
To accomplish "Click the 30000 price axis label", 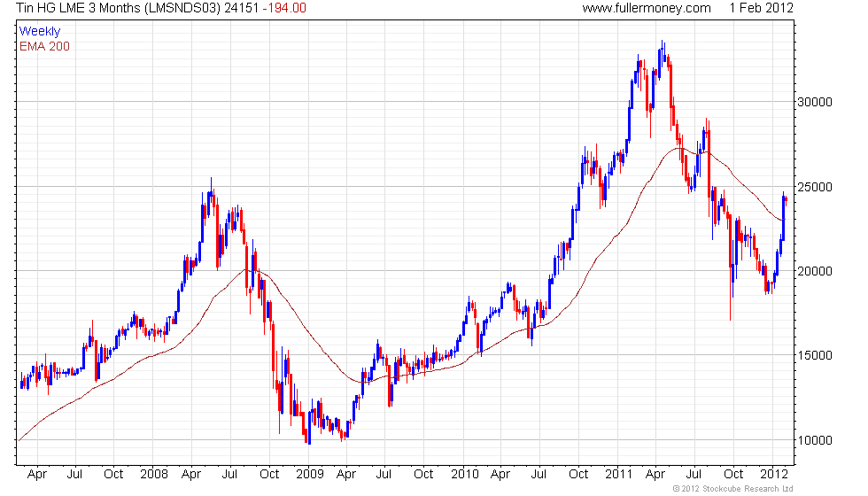I will pos(814,102).
